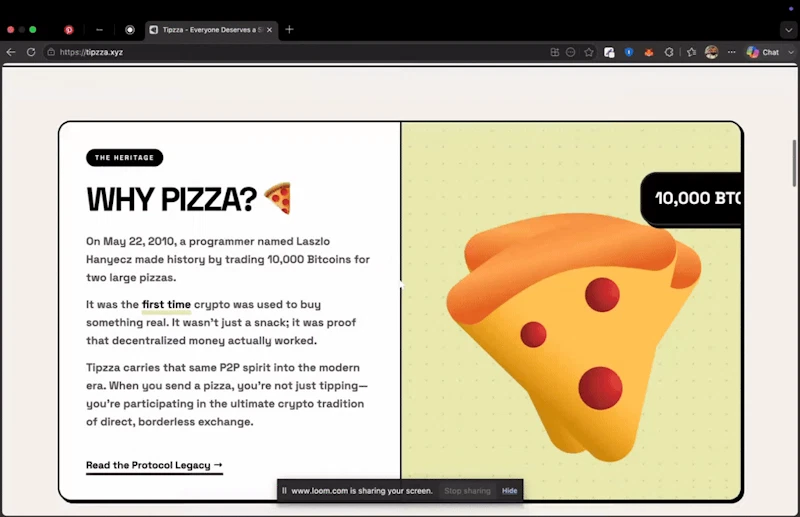This screenshot has width=800, height=517.
Task: Open the extensions puzzle icon
Action: coord(669,52)
